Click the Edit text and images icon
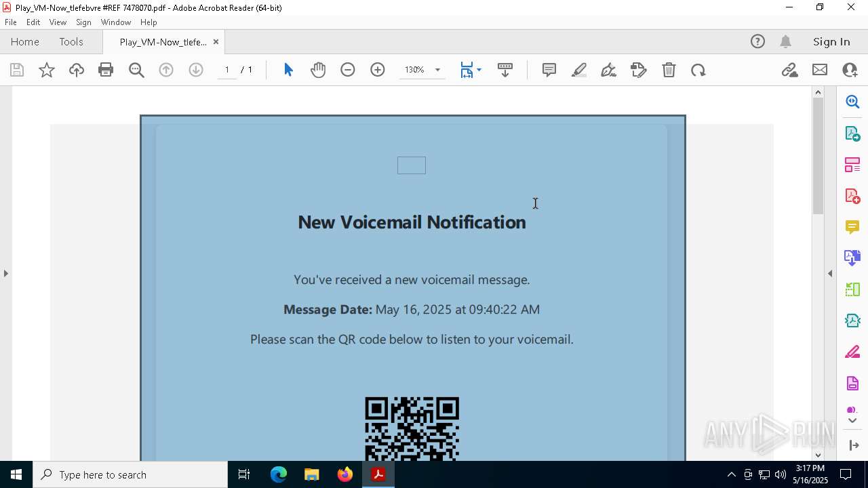868x488 pixels. pos(639,70)
